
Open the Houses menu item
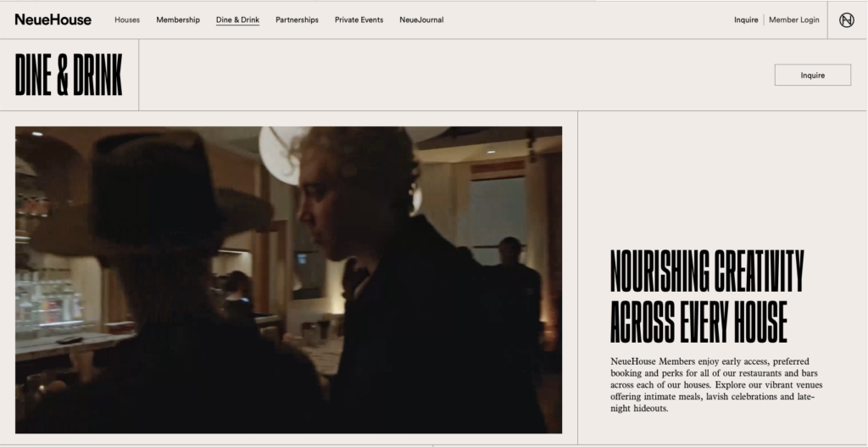click(127, 20)
